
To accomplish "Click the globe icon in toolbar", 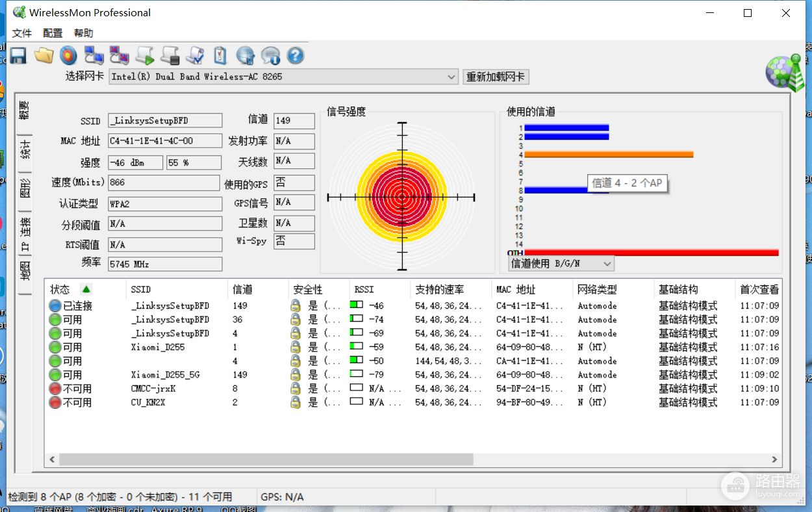I will 245,56.
